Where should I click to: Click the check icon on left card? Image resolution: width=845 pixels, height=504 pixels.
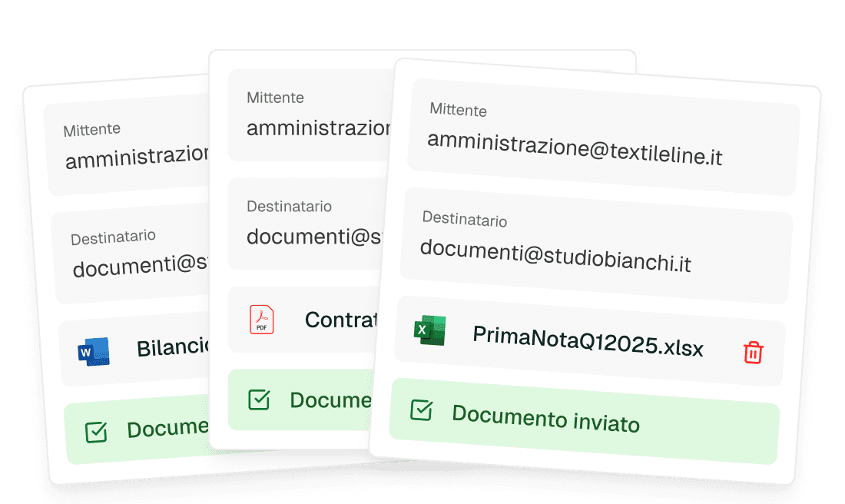point(97,432)
